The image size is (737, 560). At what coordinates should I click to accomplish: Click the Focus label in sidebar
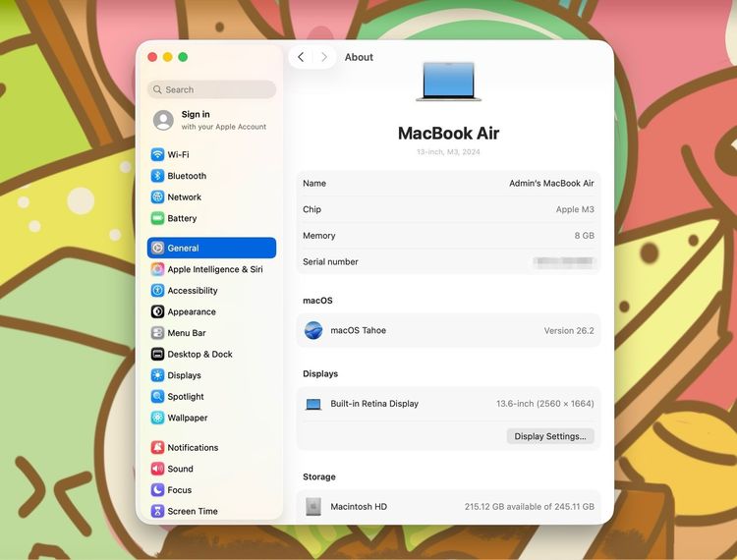click(180, 489)
